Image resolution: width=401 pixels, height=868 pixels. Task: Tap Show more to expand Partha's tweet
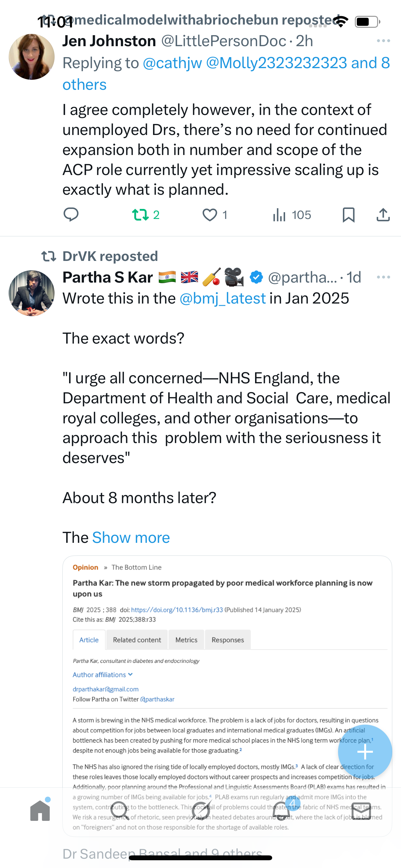tap(131, 538)
